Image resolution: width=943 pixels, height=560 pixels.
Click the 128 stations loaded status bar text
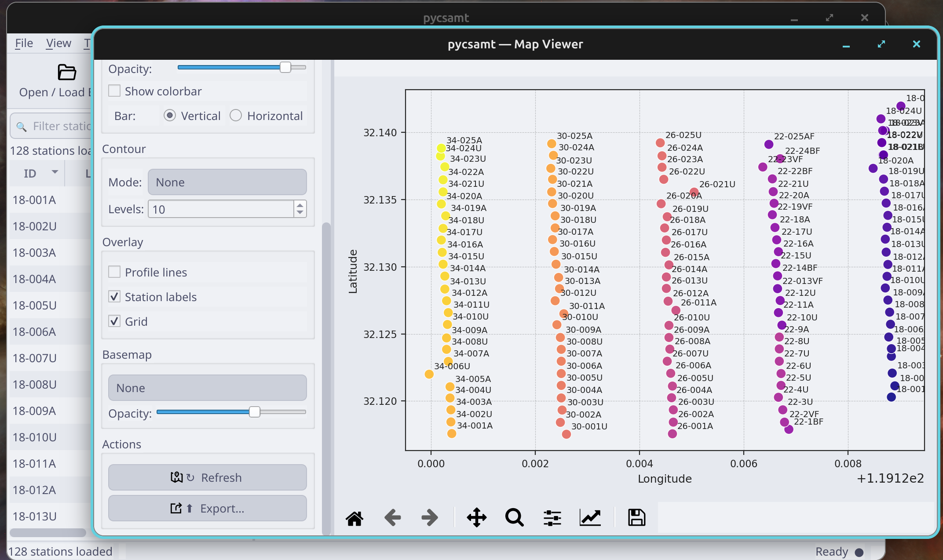60,552
